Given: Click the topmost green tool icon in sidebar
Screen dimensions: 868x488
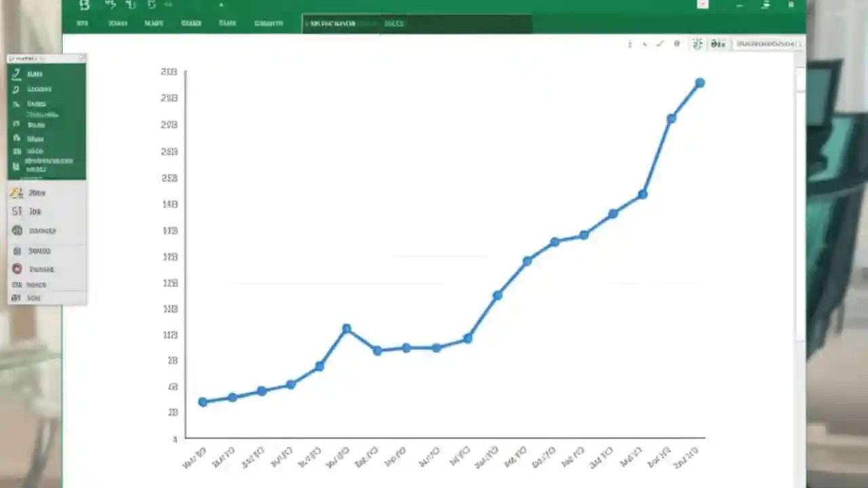Looking at the screenshot, I should pyautogui.click(x=16, y=75).
